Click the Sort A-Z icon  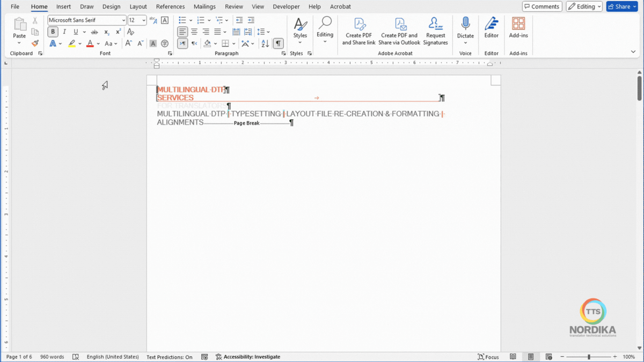click(265, 43)
